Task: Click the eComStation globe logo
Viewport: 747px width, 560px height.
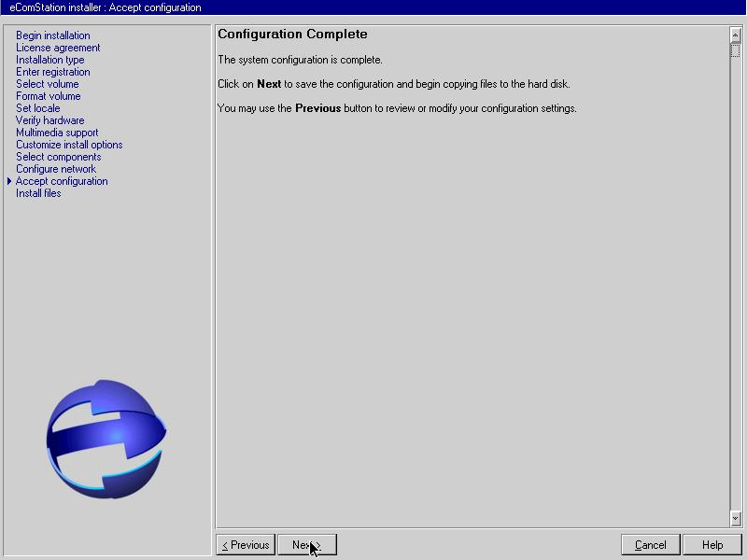Action: pos(106,439)
